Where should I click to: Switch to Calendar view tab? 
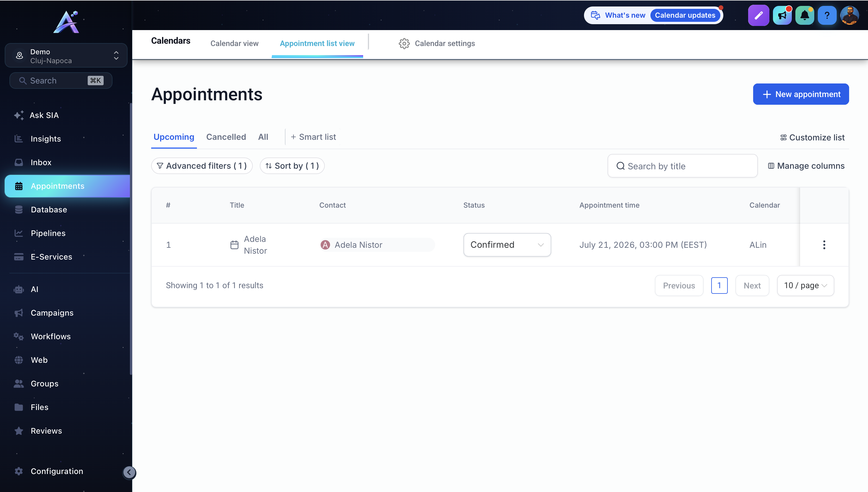click(x=234, y=44)
